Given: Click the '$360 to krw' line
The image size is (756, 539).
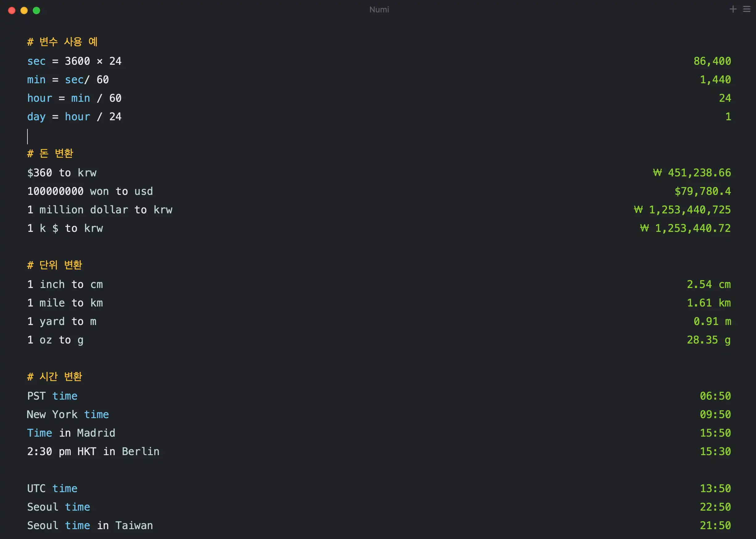Looking at the screenshot, I should 62,173.
